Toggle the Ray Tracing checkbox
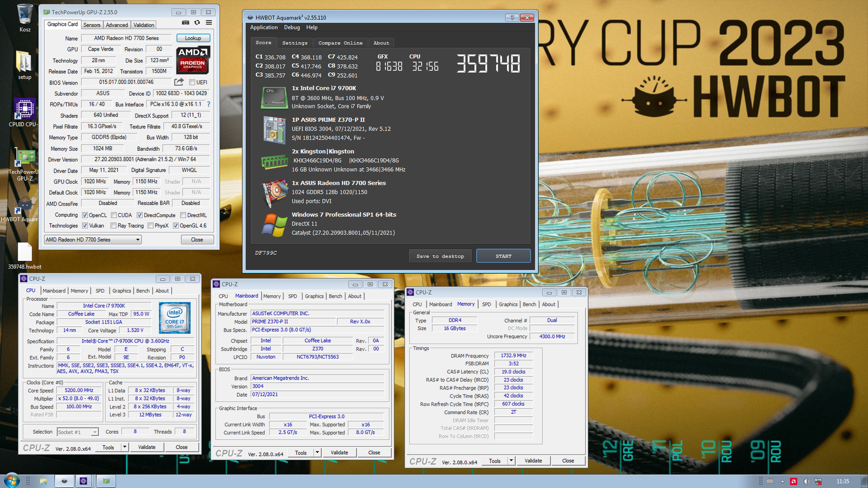Image resolution: width=868 pixels, height=488 pixels. click(x=113, y=225)
